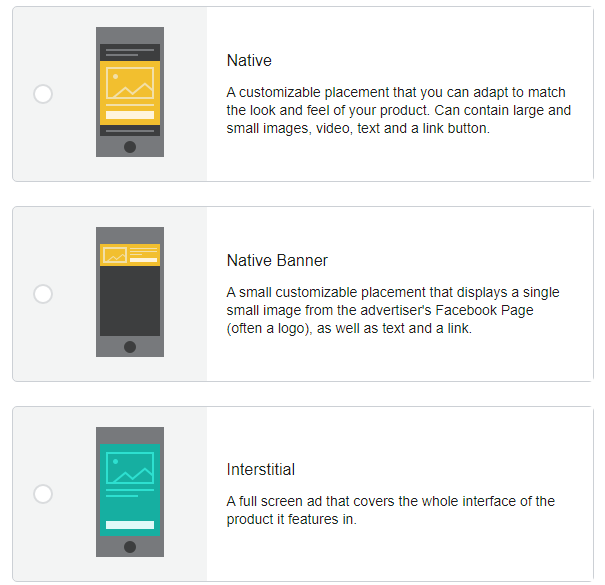Click the dark header lines atop Native phone

(x=130, y=52)
